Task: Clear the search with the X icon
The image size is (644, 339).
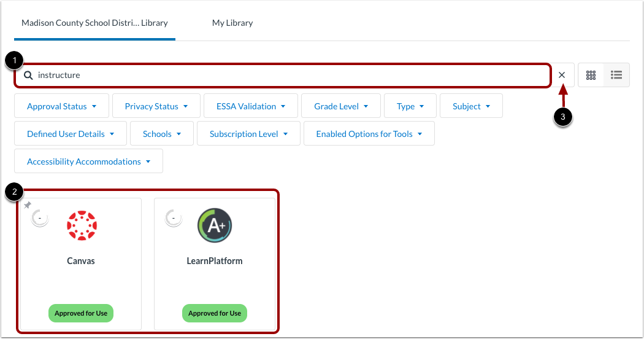Action: pos(561,75)
